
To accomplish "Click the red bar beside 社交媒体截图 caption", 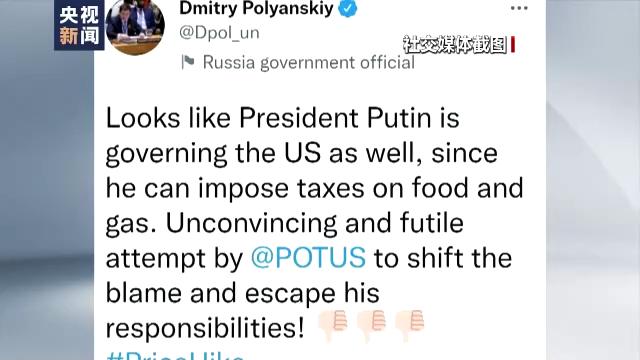I will (x=513, y=44).
